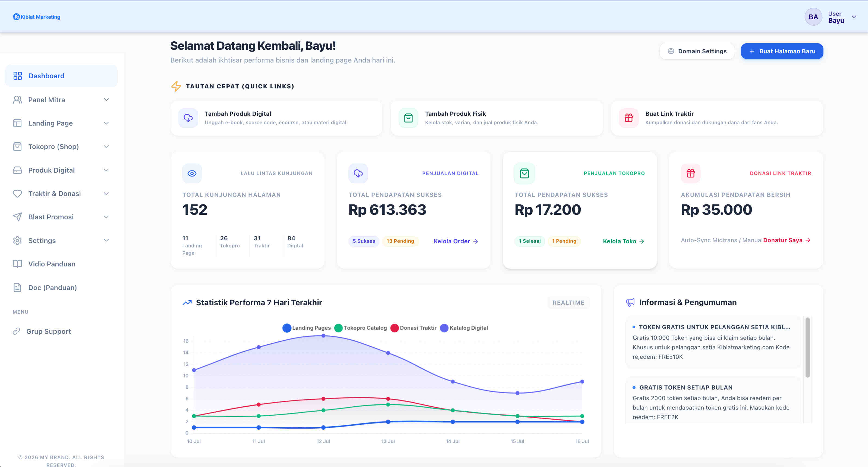The image size is (868, 467).
Task: Click the 1 Selesai badge
Action: coord(529,241)
